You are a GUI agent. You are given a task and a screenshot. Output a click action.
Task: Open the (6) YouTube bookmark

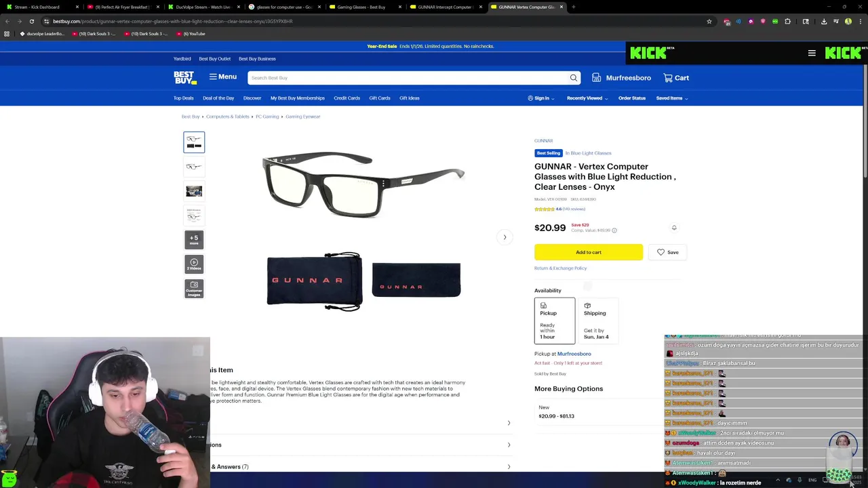(x=191, y=34)
